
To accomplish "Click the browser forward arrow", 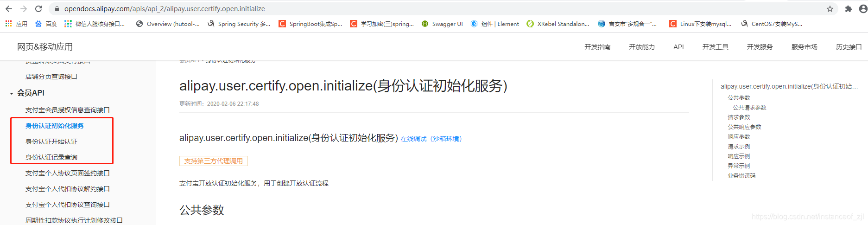I will point(24,9).
